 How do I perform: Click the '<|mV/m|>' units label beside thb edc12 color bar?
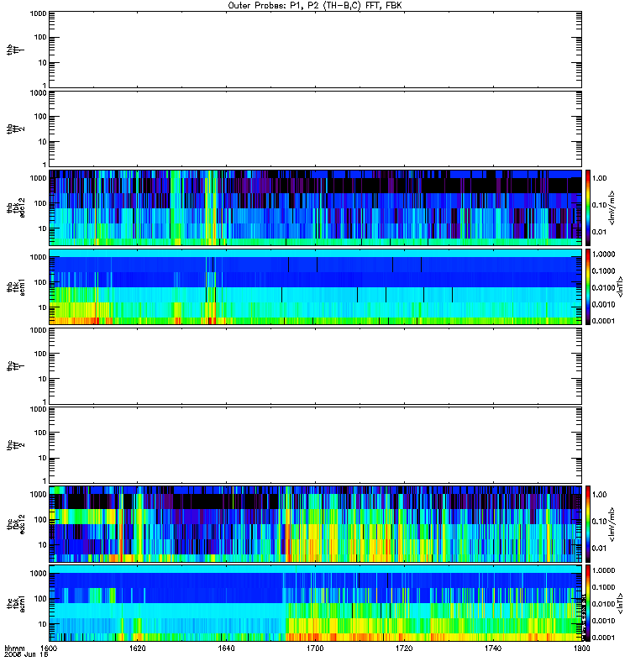coord(612,207)
